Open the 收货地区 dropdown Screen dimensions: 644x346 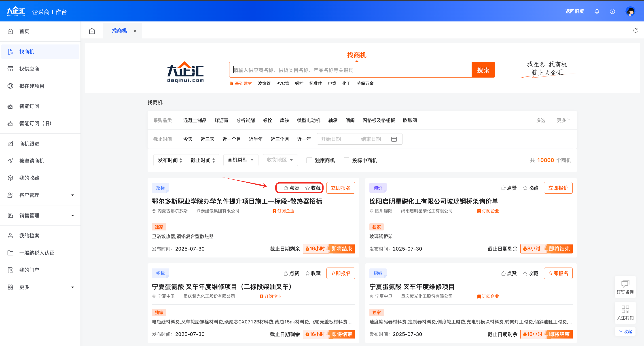(x=280, y=160)
